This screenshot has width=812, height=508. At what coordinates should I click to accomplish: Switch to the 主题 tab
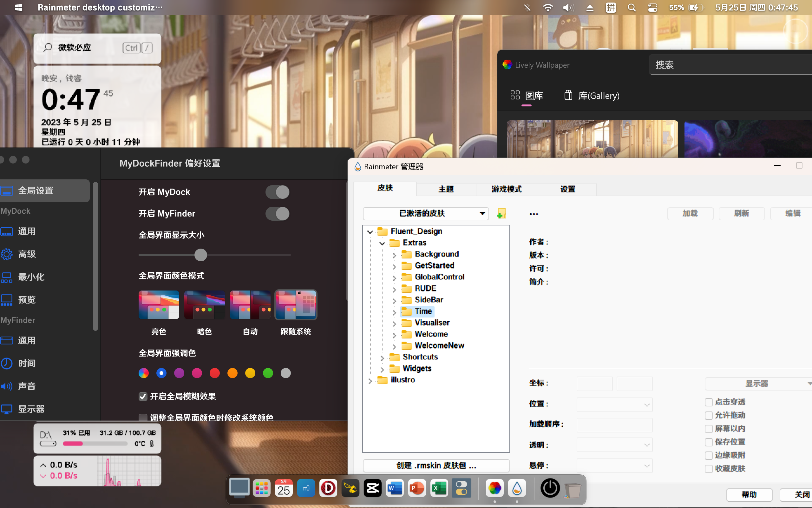[x=446, y=189]
